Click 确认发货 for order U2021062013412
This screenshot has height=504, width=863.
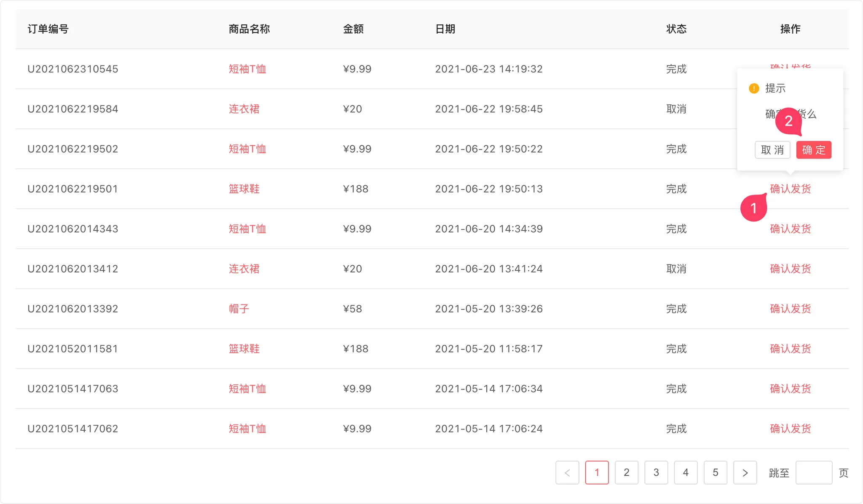point(790,269)
